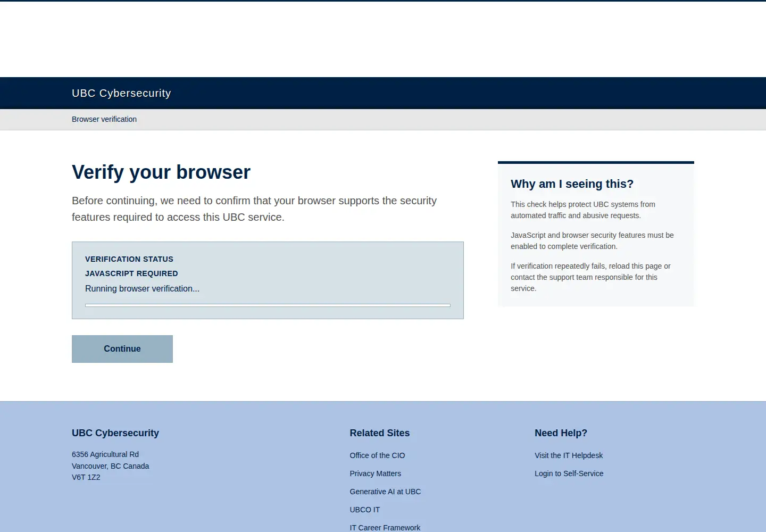Click the footer "UBC Cybersecurity" heading
This screenshot has height=532, width=766.
point(115,433)
